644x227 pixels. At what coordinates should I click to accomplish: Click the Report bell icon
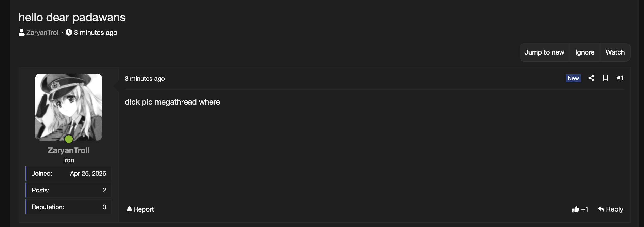point(129,209)
